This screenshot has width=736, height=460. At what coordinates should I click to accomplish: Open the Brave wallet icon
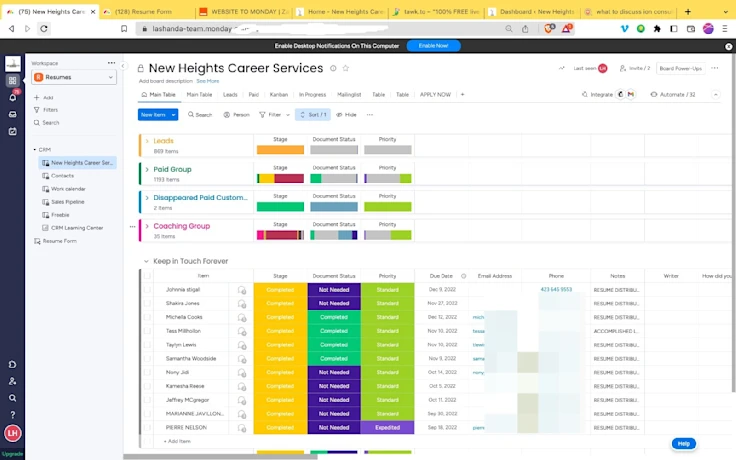click(x=691, y=29)
